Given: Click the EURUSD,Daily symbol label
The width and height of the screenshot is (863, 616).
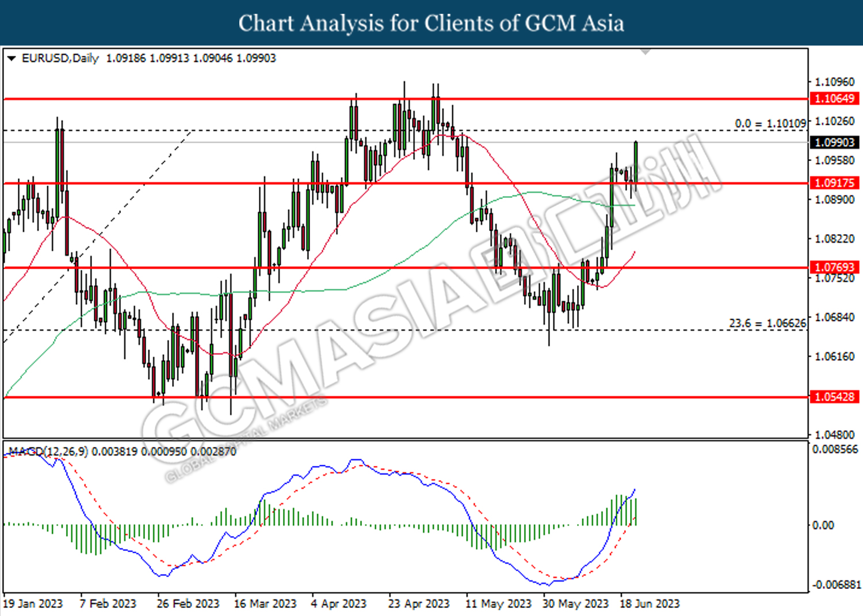Looking at the screenshot, I should 60,58.
